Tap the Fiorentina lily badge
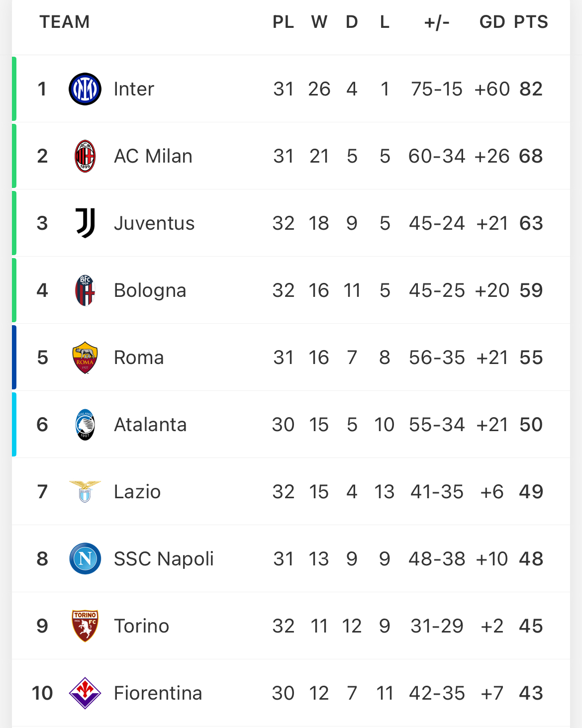 click(x=85, y=693)
